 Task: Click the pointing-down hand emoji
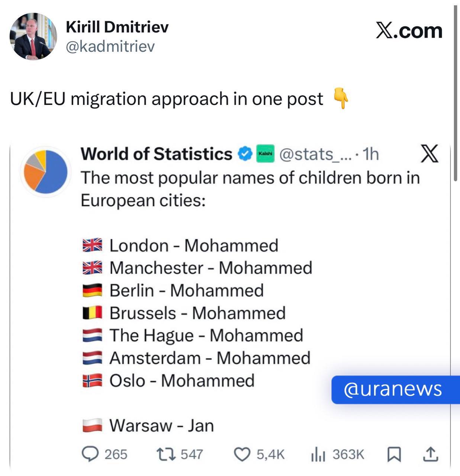click(341, 99)
